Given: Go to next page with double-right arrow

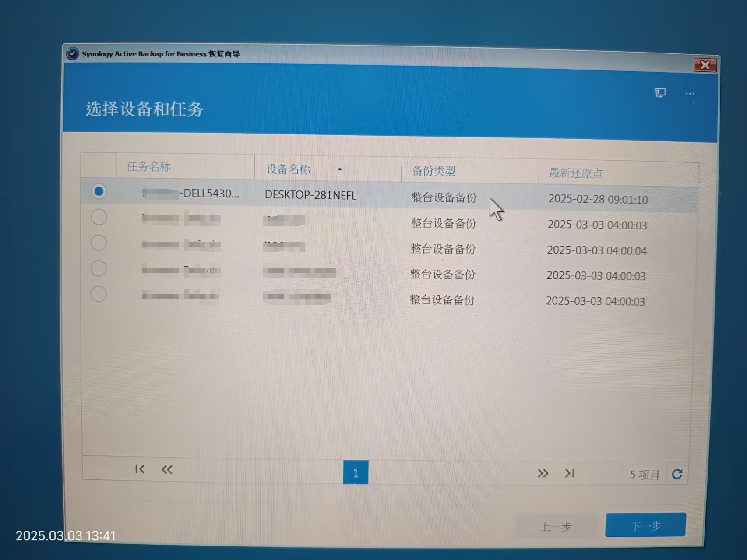Looking at the screenshot, I should click(543, 473).
